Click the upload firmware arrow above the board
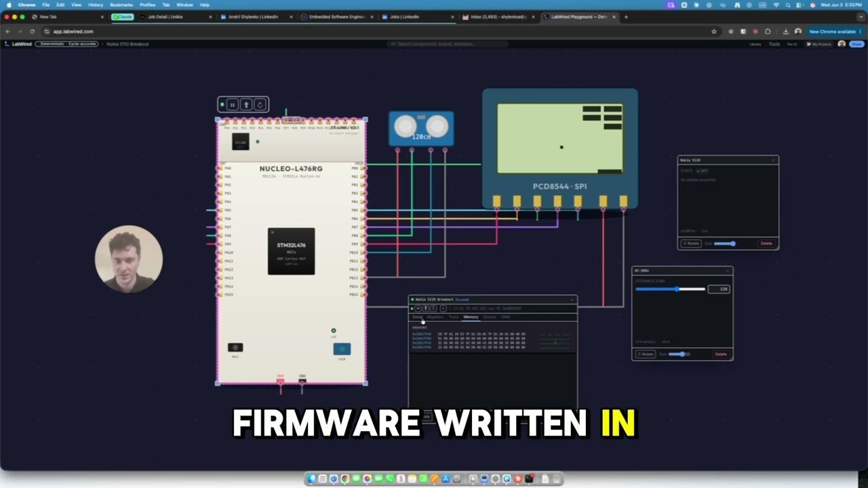This screenshot has width=868, height=488. 246,105
